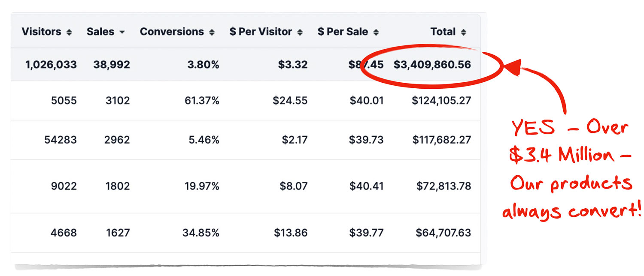Select the Sales column header label
This screenshot has width=644, height=276.
coord(100,32)
